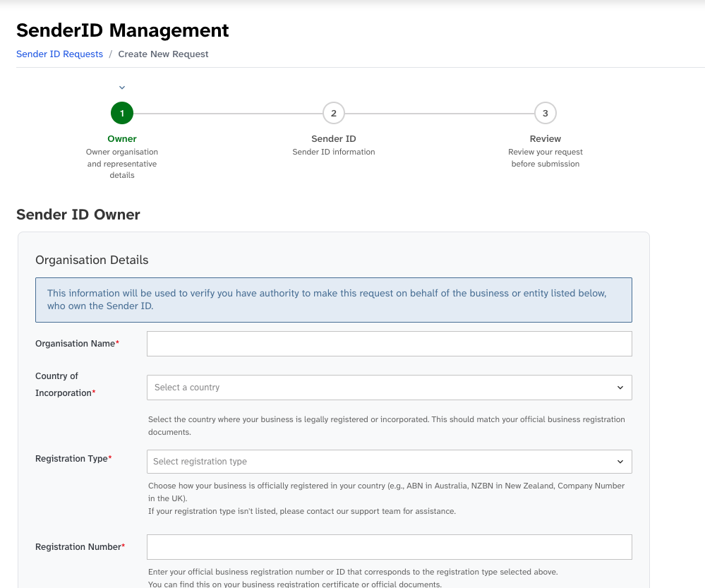Open the 'Sender ID Requests' breadcrumb link
This screenshot has height=588, width=705.
59,54
